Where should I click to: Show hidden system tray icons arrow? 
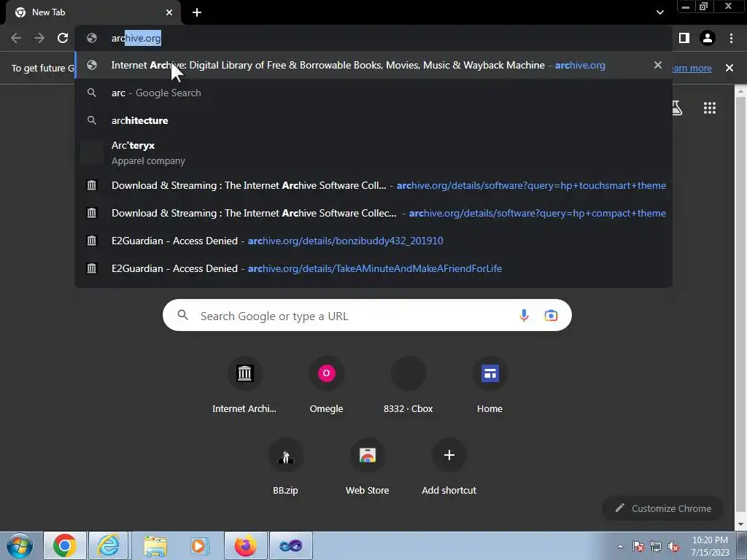(620, 546)
